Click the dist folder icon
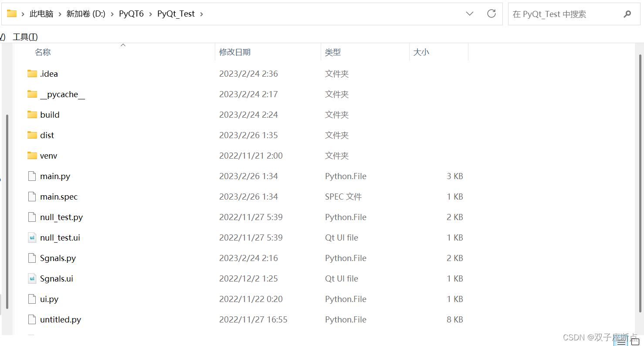644x346 pixels. [32, 135]
